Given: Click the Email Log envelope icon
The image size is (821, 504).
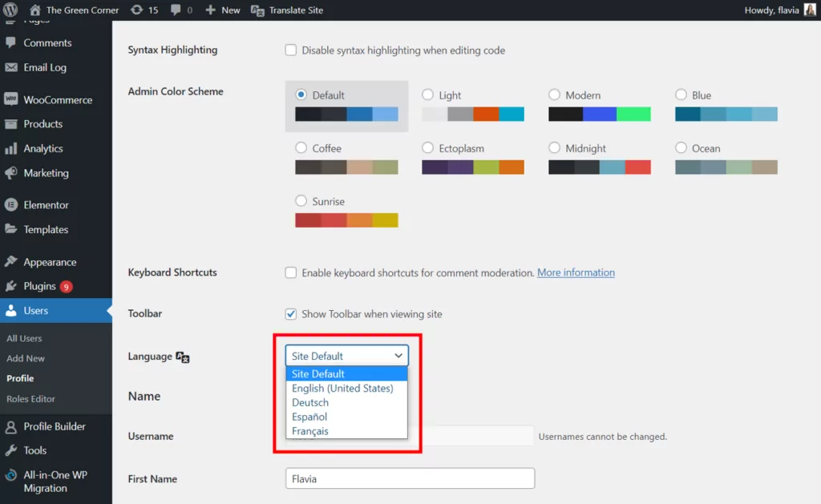Looking at the screenshot, I should coord(11,67).
